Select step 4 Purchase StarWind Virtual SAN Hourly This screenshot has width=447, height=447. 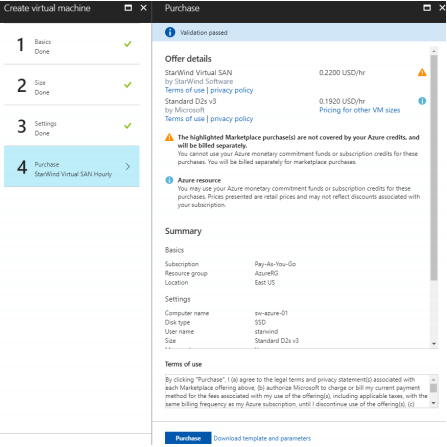coord(72,166)
